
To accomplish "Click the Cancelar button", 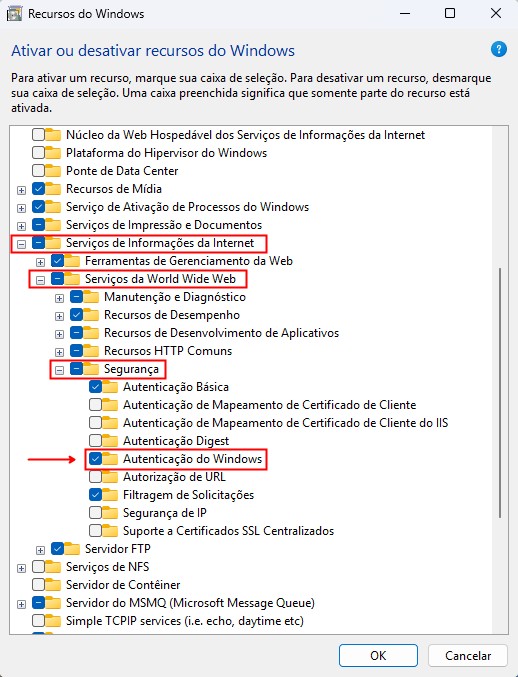I will point(468,655).
